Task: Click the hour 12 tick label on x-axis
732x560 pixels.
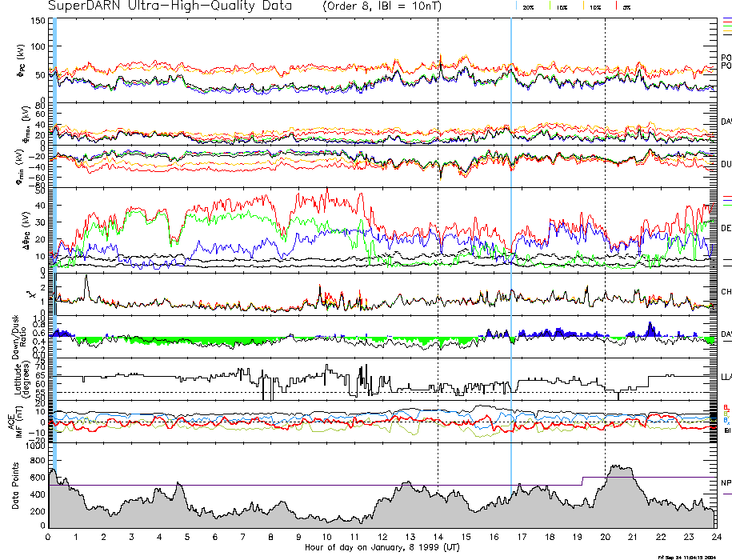Action: [382, 537]
